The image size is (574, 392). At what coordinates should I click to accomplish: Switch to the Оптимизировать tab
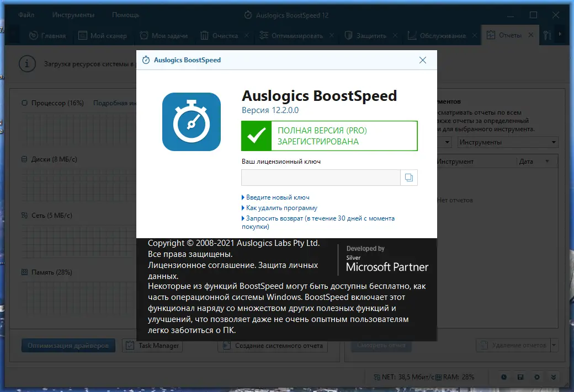pyautogui.click(x=291, y=35)
